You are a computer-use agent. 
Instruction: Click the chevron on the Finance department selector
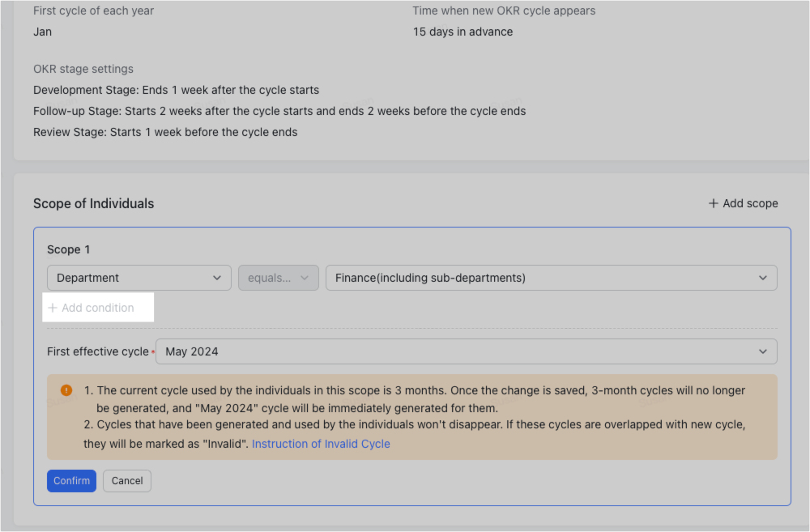762,278
